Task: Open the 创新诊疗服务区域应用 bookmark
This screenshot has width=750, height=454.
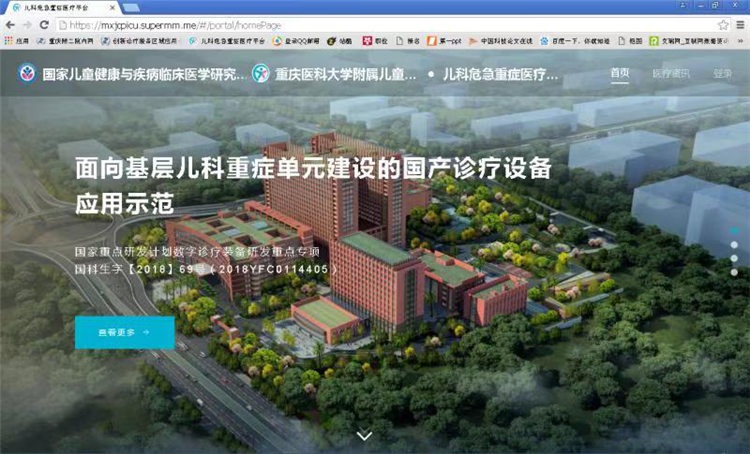Action: point(141,41)
